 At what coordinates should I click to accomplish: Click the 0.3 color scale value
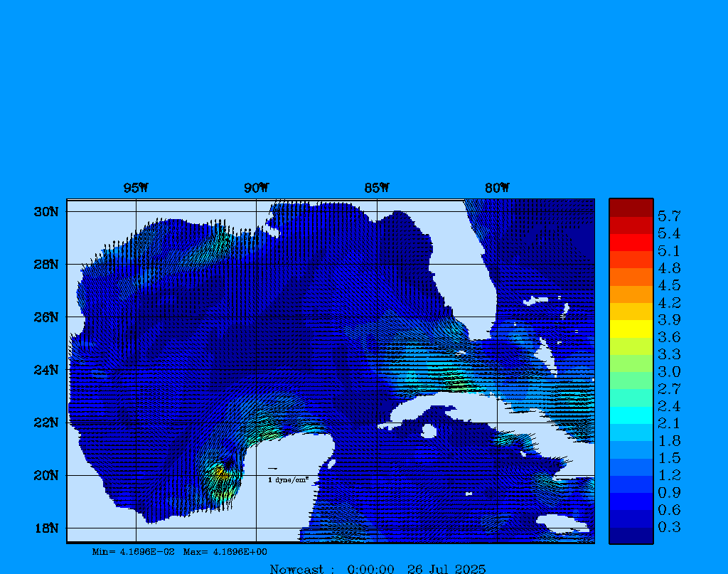pyautogui.click(x=669, y=527)
